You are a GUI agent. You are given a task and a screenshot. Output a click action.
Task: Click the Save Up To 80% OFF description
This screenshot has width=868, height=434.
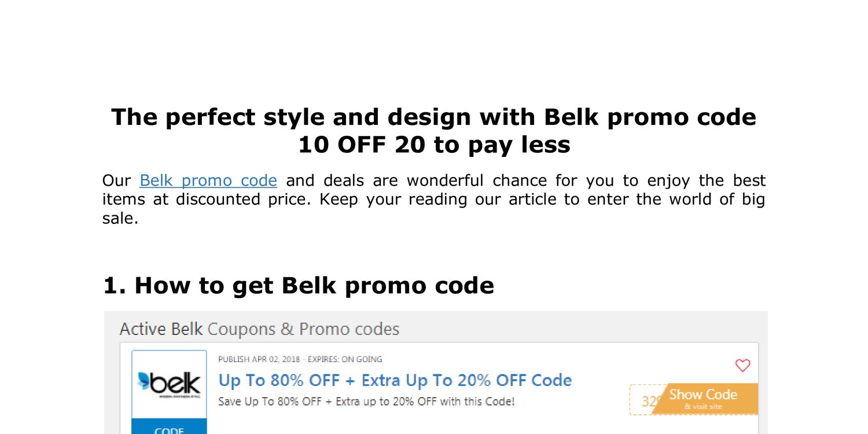pyautogui.click(x=366, y=401)
